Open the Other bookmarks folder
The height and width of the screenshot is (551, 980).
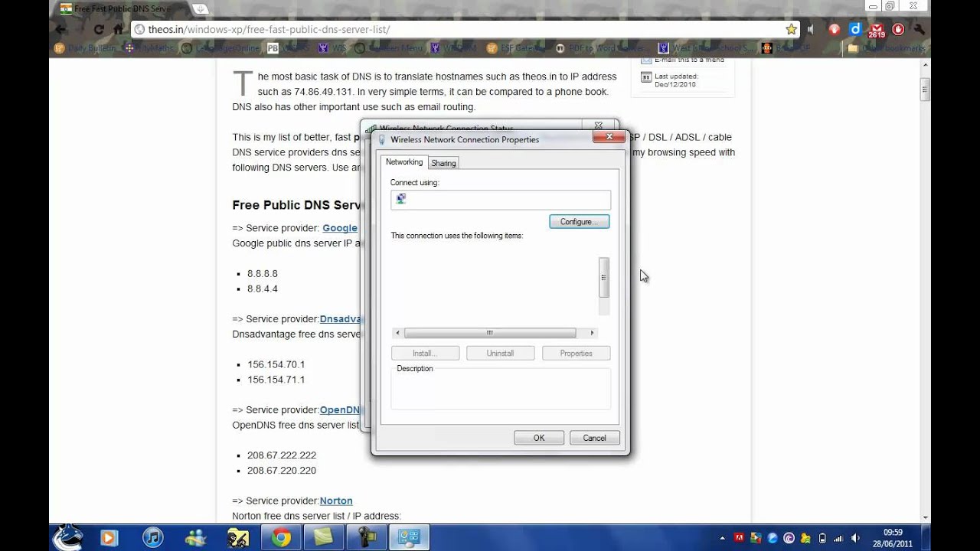pos(887,48)
